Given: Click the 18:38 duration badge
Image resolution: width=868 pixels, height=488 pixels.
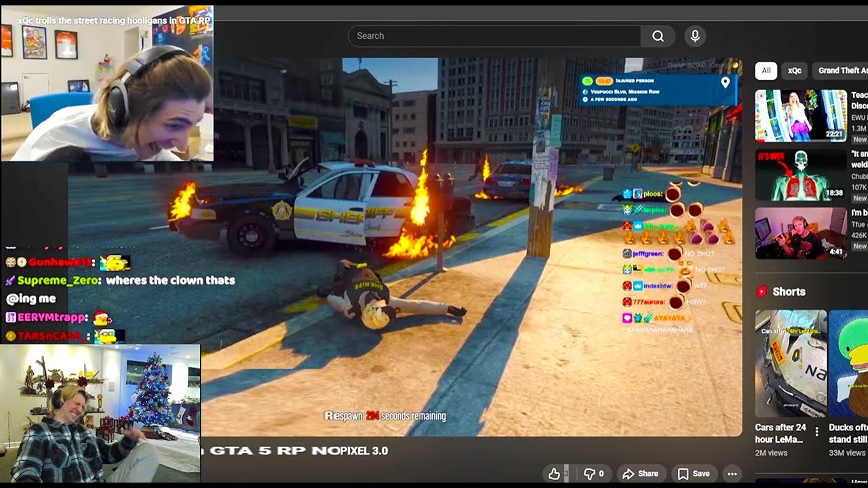Looking at the screenshot, I should coord(834,193).
